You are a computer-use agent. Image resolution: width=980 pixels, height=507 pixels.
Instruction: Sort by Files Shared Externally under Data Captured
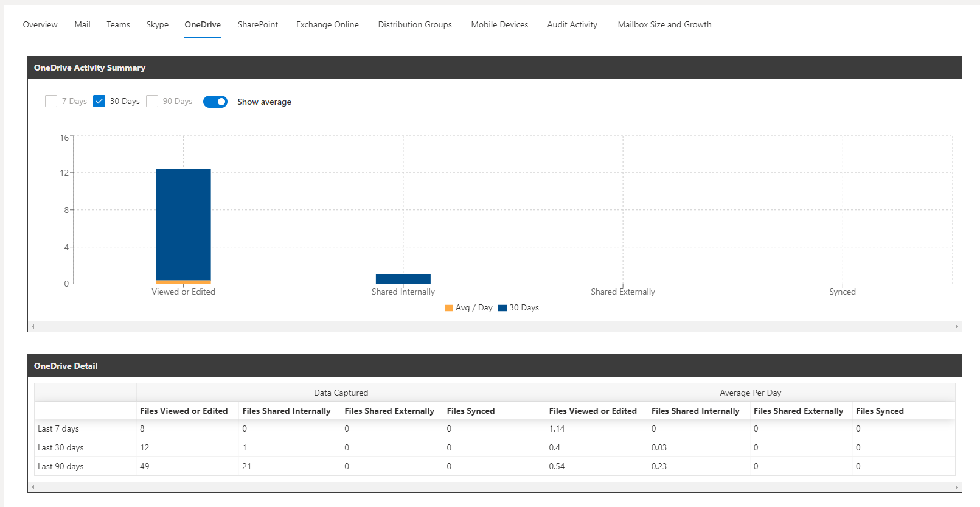click(389, 411)
